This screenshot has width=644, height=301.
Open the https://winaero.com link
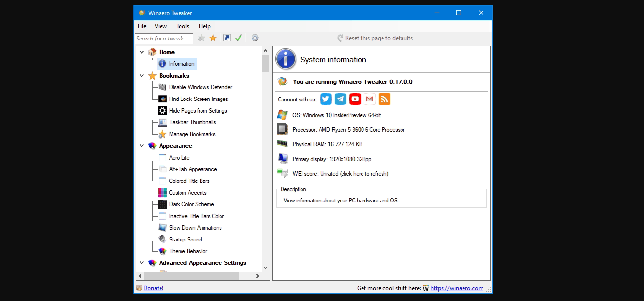457,288
